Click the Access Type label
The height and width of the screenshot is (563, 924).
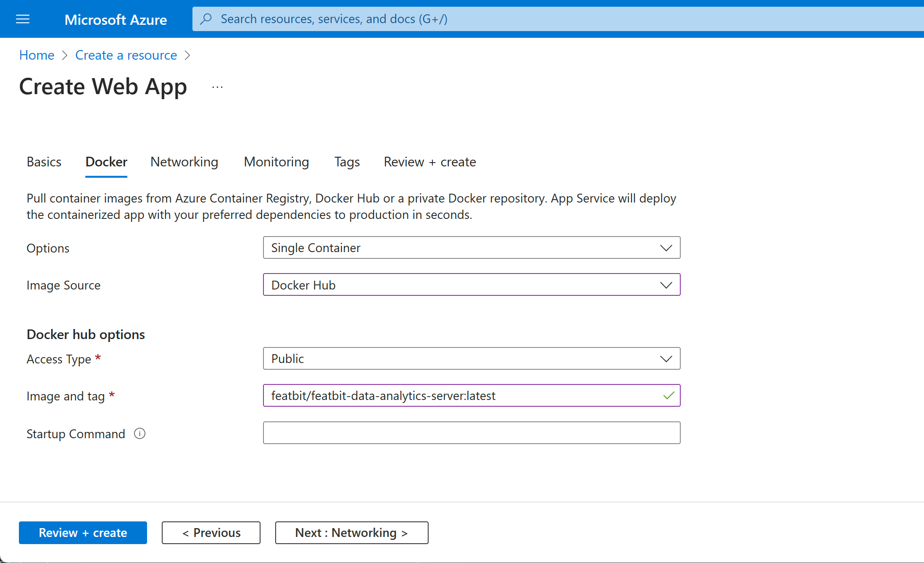[59, 359]
